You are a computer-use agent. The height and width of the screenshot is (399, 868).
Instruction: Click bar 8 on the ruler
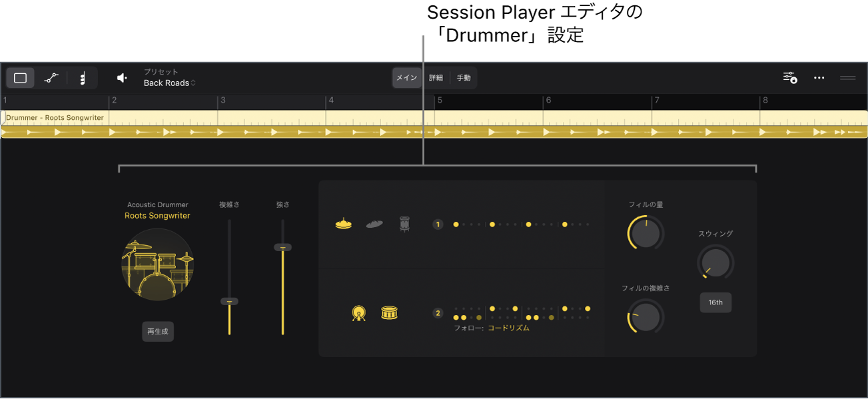click(x=765, y=101)
